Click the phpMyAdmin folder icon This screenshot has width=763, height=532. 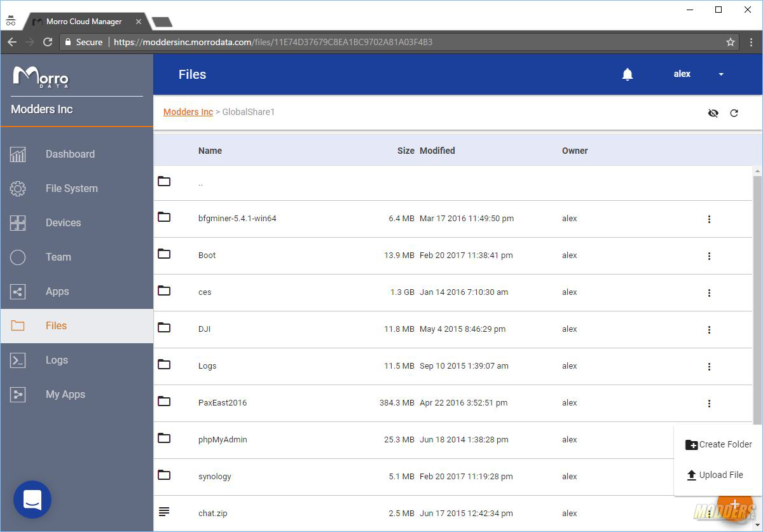click(164, 439)
